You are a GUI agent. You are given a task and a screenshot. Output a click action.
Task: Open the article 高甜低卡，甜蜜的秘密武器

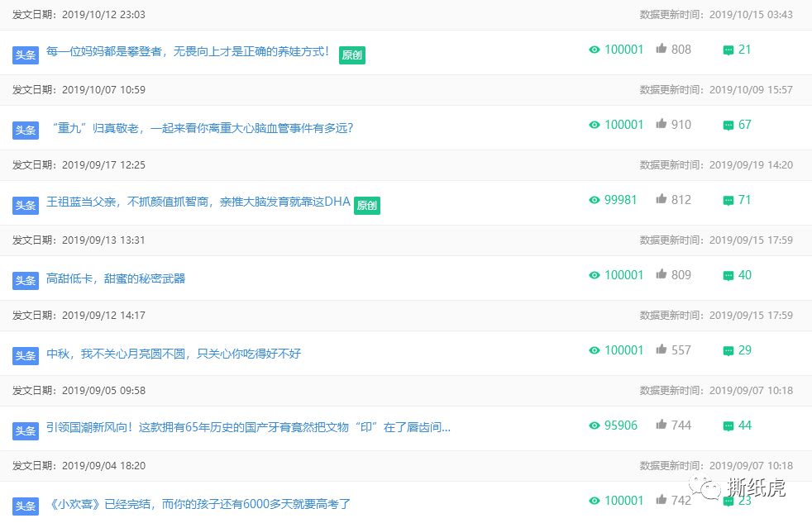tap(116, 279)
